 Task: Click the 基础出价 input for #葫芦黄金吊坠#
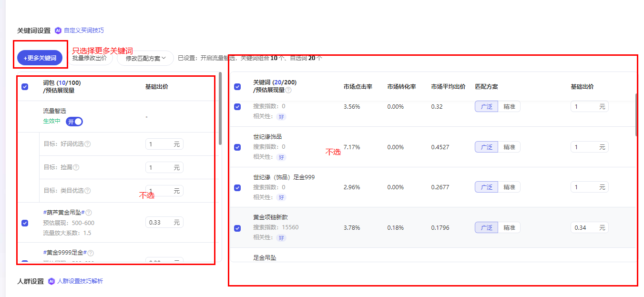click(x=160, y=222)
